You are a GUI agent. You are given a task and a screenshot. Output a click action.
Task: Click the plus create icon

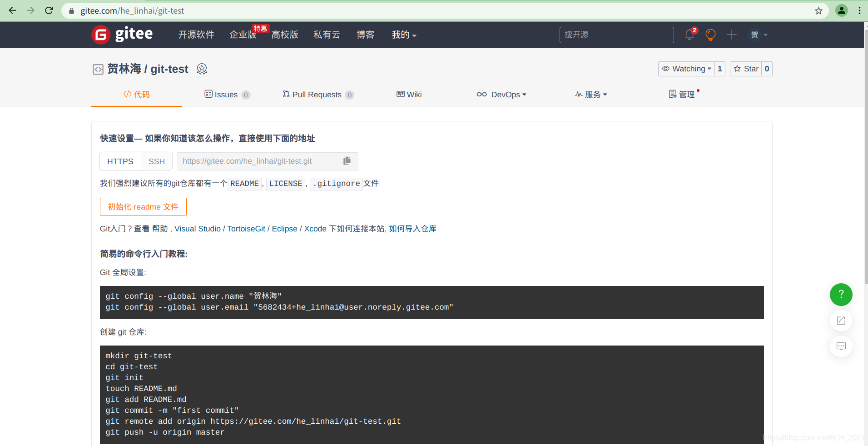click(732, 35)
